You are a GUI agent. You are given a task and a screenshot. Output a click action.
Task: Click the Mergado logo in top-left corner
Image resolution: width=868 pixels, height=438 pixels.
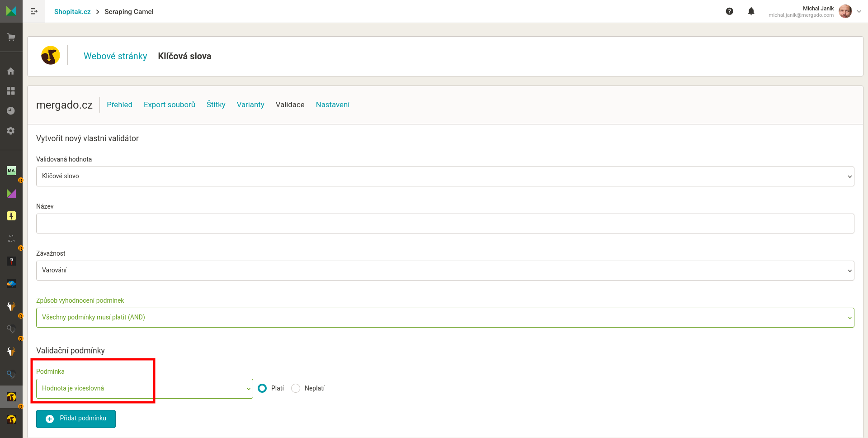point(11,11)
